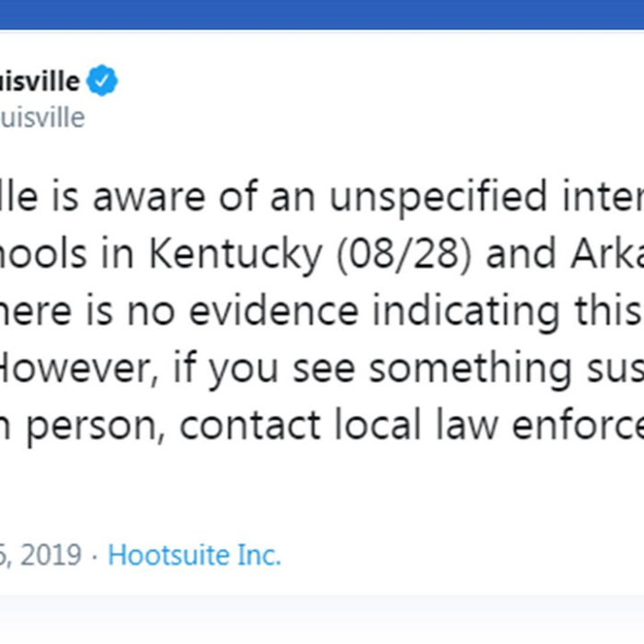Click the light gray footer area
644x644 pixels.
[x=322, y=619]
